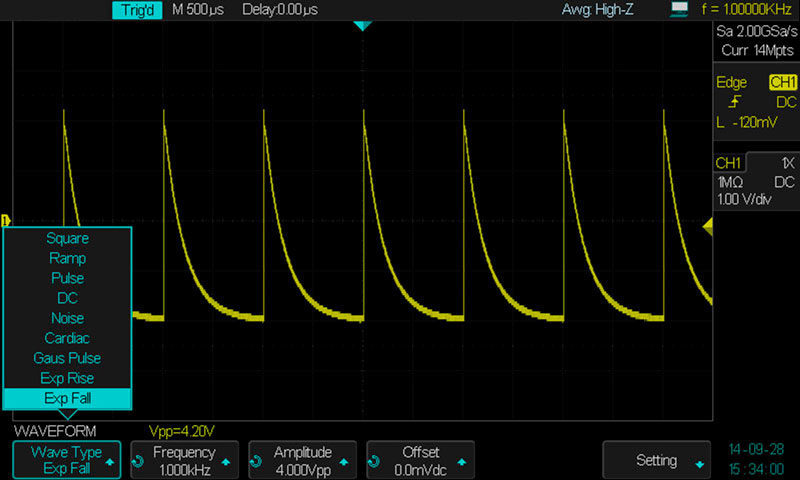800x480 pixels.
Task: Click the LAN connection icon at top right
Action: click(x=679, y=9)
